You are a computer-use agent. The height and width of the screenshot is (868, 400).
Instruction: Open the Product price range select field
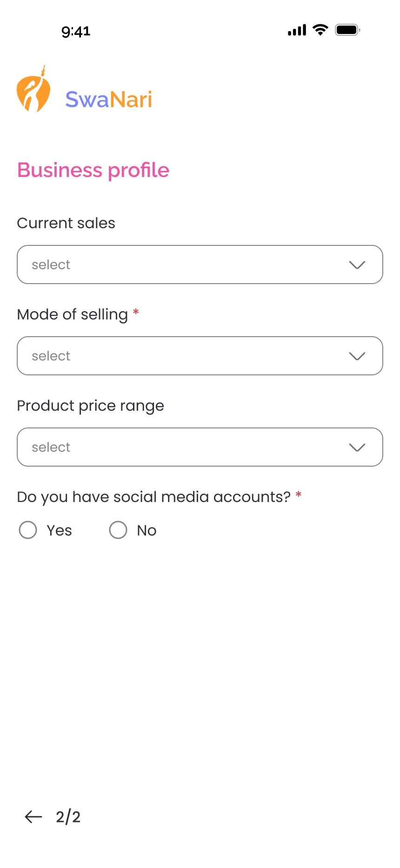[186, 447]
